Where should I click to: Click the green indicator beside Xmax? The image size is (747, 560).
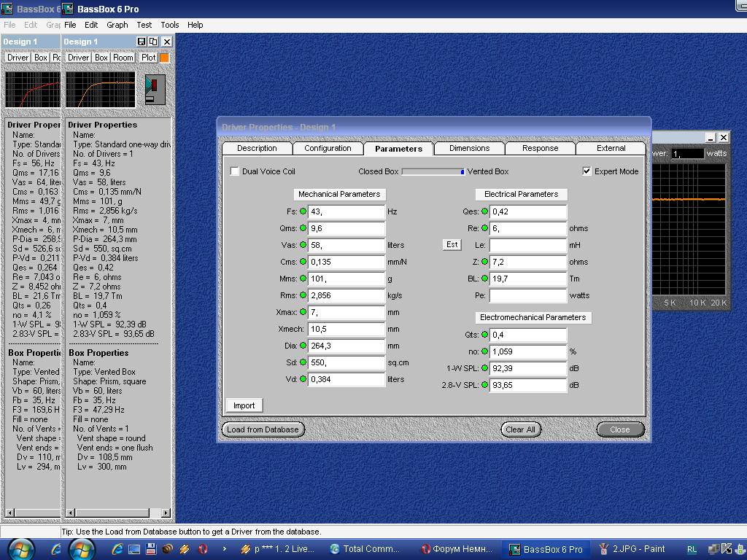point(303,312)
